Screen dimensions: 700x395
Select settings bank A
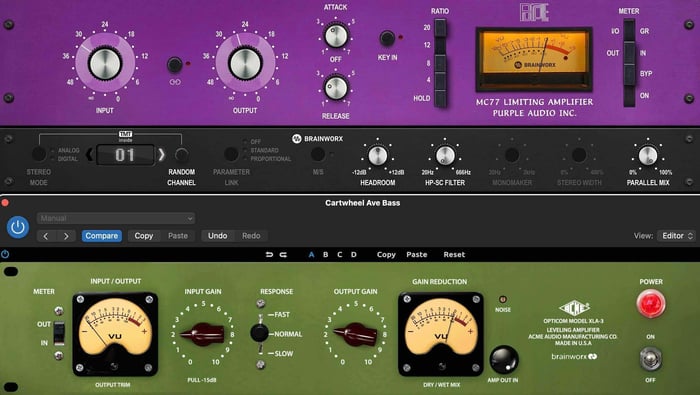click(x=312, y=254)
